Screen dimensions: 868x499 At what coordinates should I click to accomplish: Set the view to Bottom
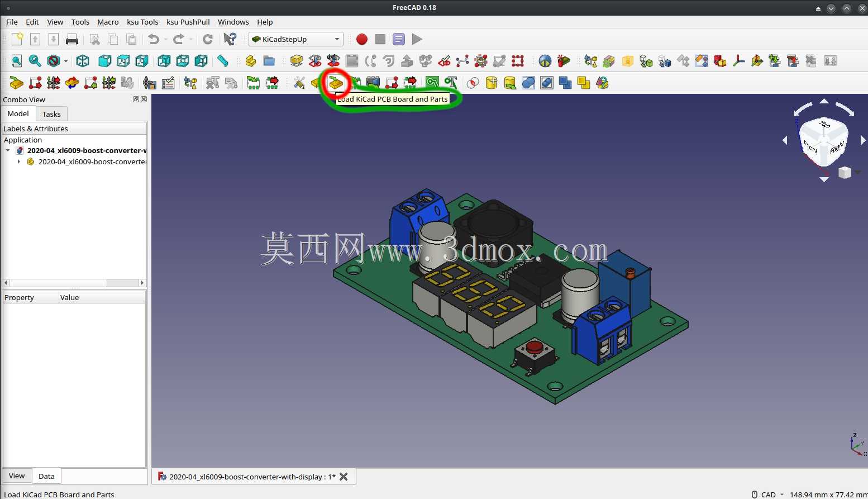coord(183,61)
